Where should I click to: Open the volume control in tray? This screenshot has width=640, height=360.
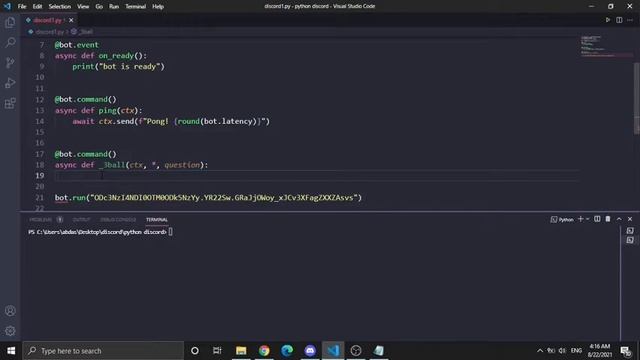[x=562, y=351]
